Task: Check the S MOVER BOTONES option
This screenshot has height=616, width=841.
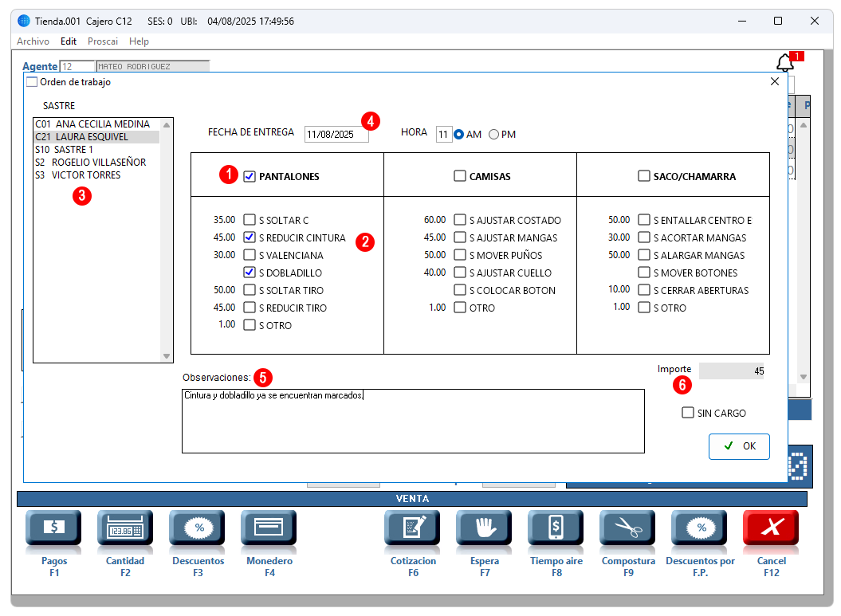Action: [643, 273]
